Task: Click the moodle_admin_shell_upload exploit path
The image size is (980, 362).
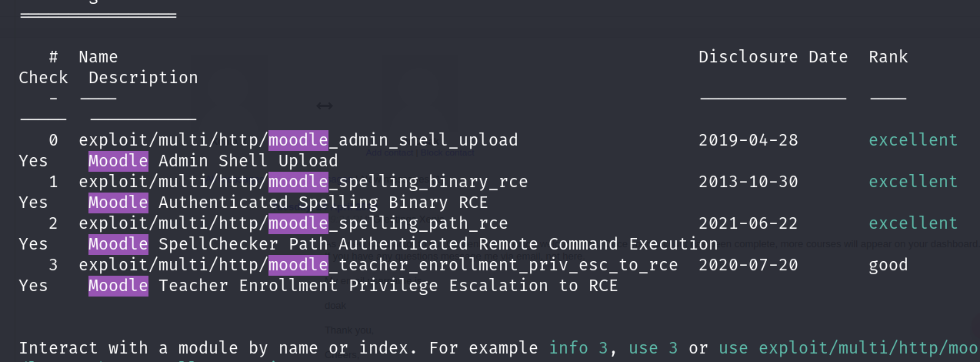Action: 298,140
